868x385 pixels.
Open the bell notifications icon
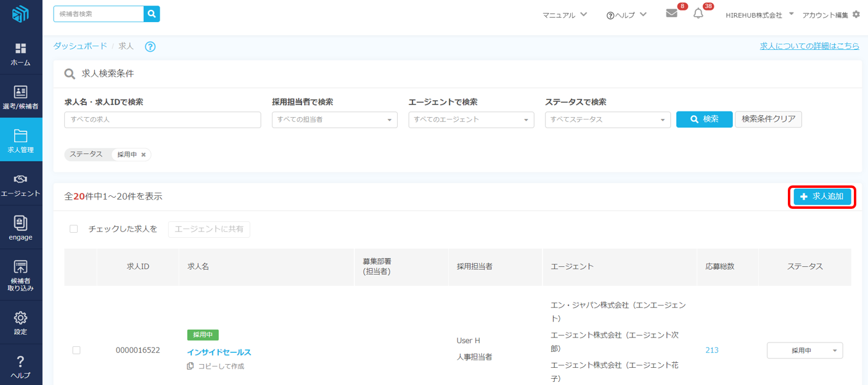pyautogui.click(x=698, y=14)
